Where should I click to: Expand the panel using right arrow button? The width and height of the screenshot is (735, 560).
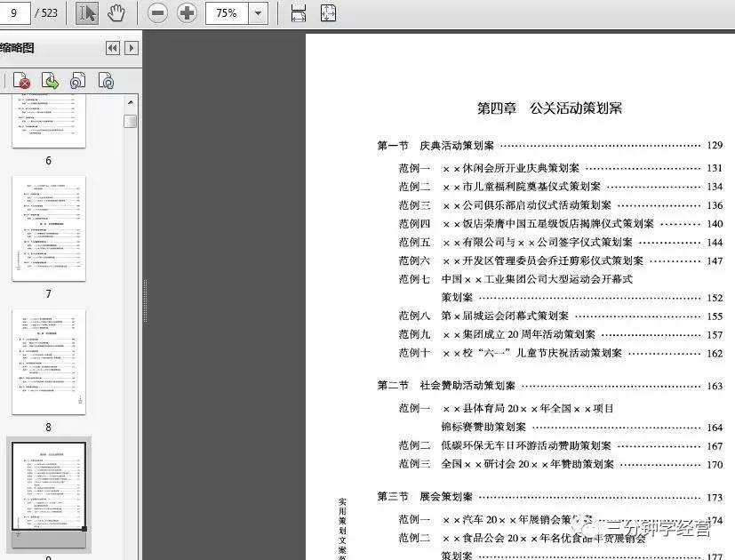pyautogui.click(x=130, y=47)
